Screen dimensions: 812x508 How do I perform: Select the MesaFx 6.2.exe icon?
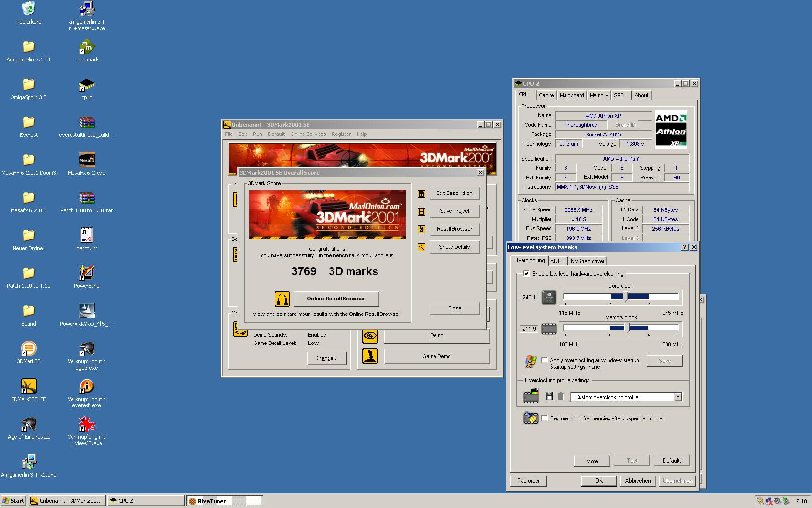pyautogui.click(x=87, y=160)
